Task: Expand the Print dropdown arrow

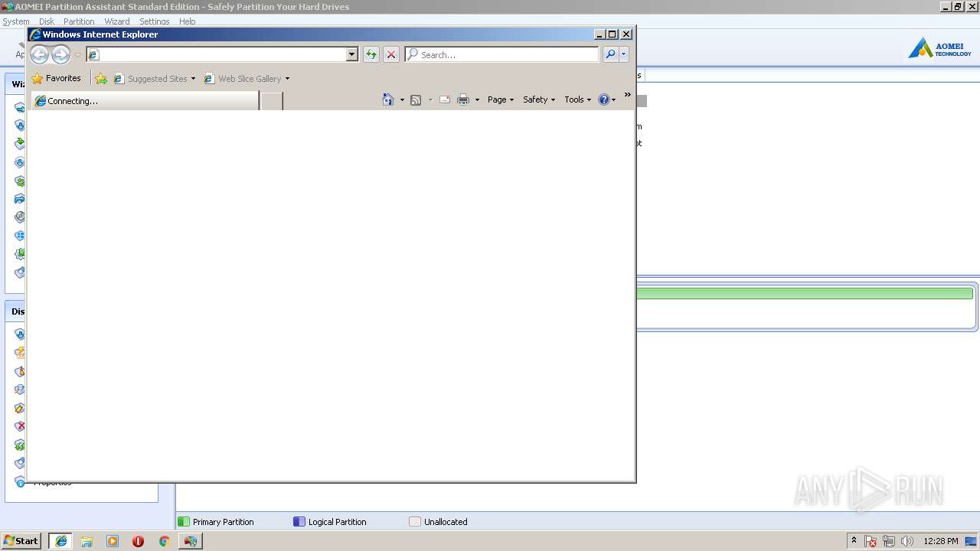Action: point(477,99)
